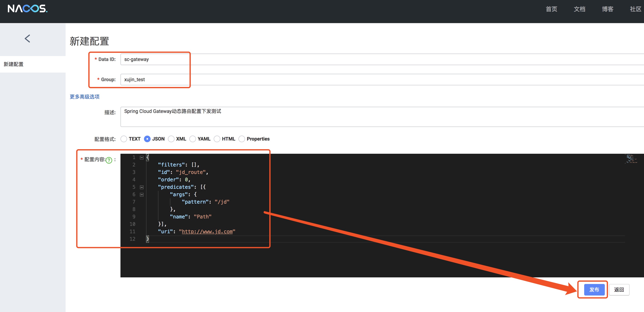This screenshot has height=312, width=644.
Task: Choose the YAML configuration format
Action: (x=192, y=139)
